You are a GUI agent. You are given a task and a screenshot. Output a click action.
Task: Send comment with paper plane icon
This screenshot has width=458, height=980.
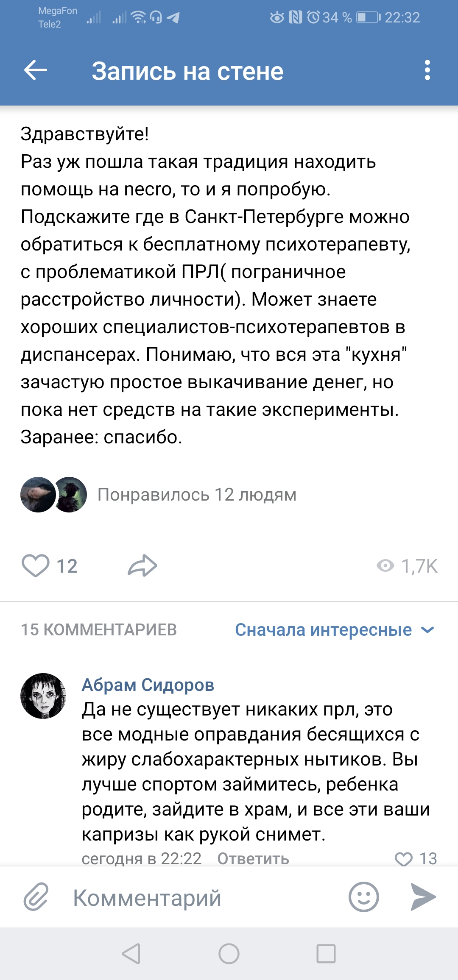click(x=423, y=897)
